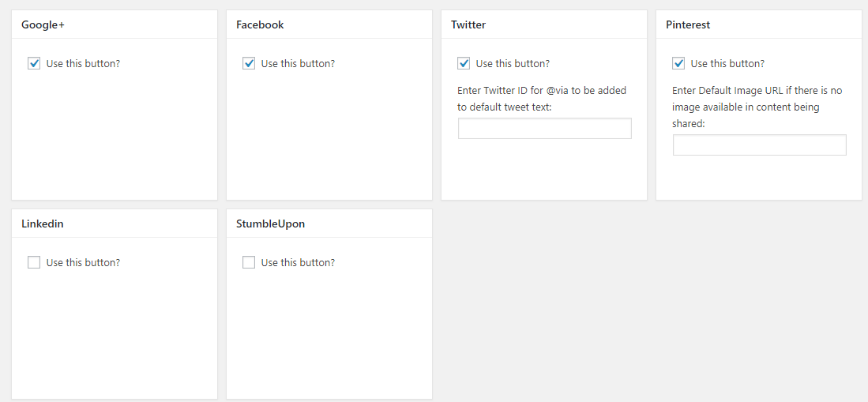
Task: Disable the Twitter 'Use this button?' checkbox
Action: (464, 63)
